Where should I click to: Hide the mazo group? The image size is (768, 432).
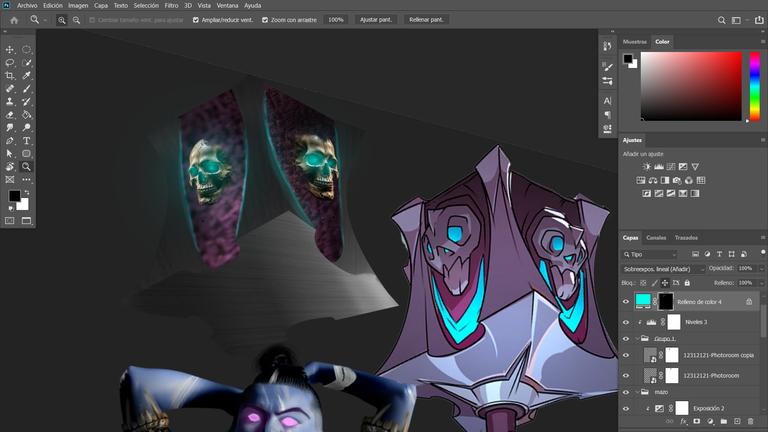625,392
